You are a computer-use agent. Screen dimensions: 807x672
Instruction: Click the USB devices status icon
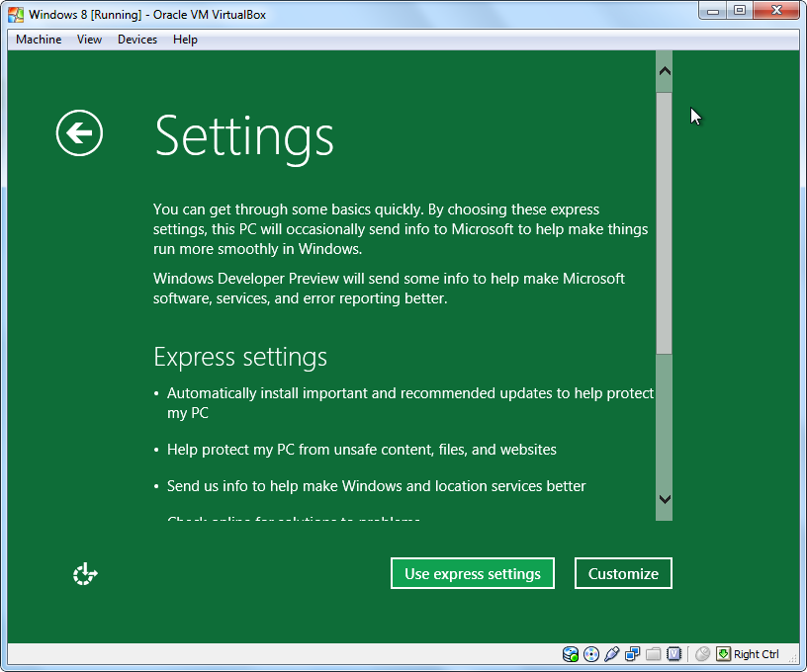pos(611,654)
